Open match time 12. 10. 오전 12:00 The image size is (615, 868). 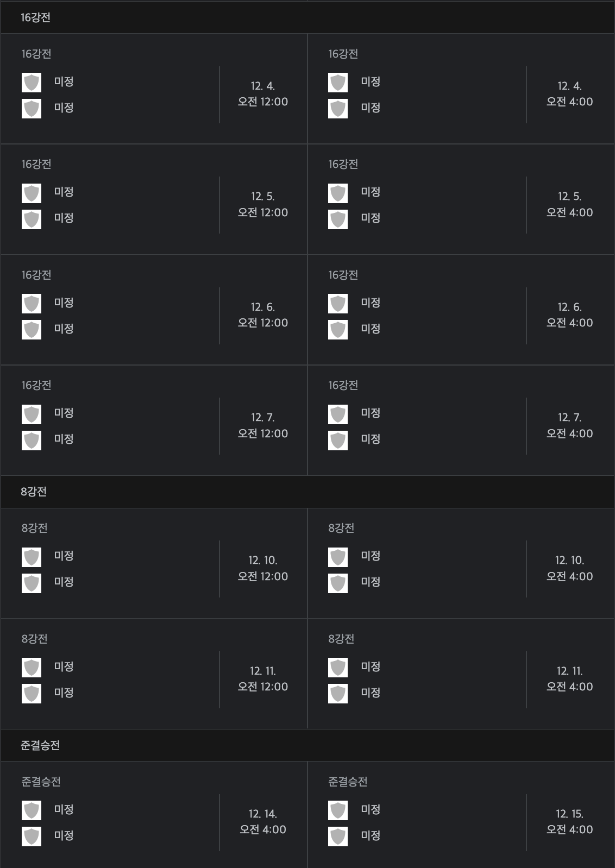pyautogui.click(x=263, y=568)
